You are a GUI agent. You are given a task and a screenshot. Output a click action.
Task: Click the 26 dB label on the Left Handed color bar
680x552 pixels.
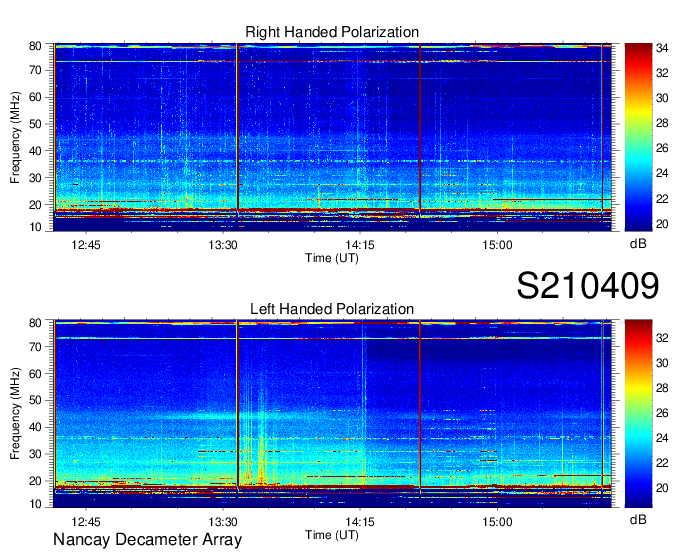[662, 413]
